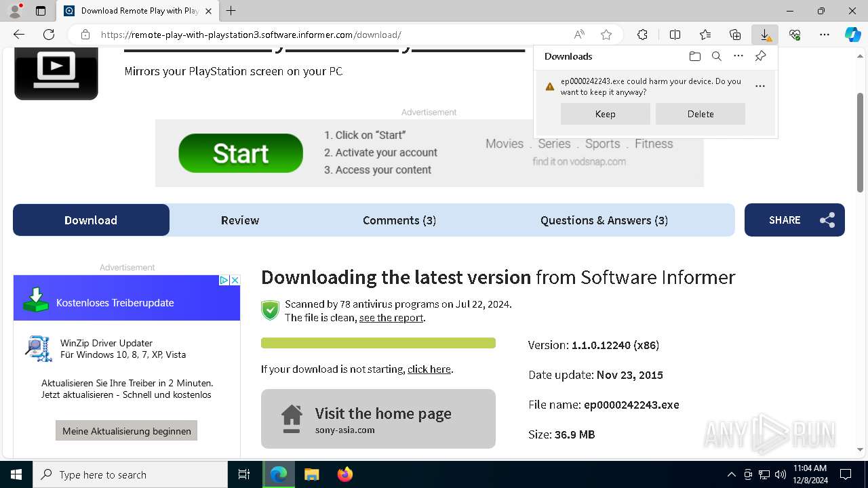Toggle the Downloads toolbar icon
Screen dimensions: 868x488
click(x=765, y=35)
